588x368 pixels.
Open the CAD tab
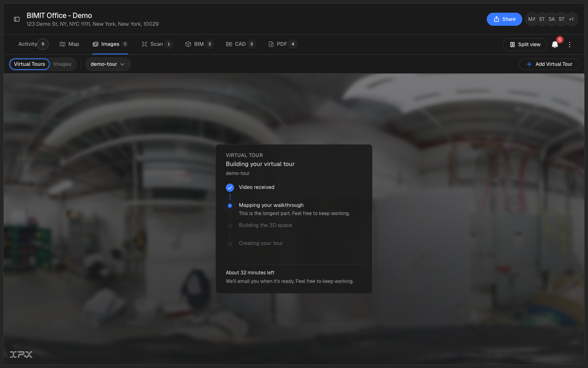coord(241,44)
